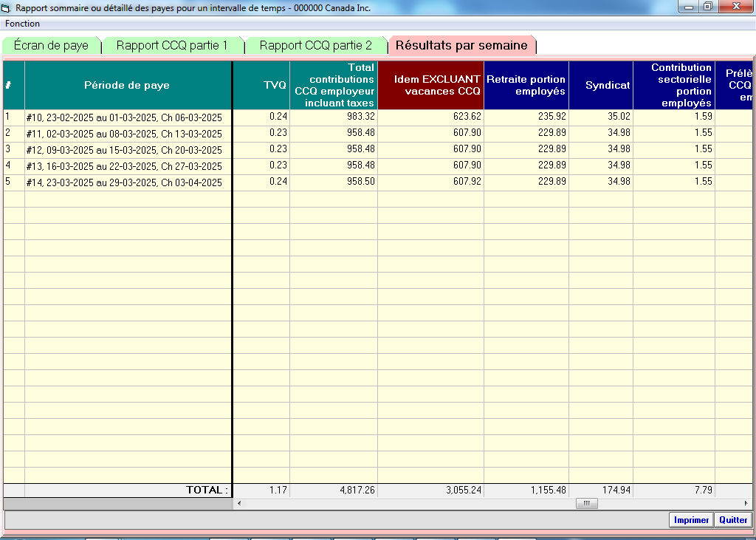Click the horizontal scrollbar thumb
The image size is (756, 540).
pyautogui.click(x=587, y=504)
